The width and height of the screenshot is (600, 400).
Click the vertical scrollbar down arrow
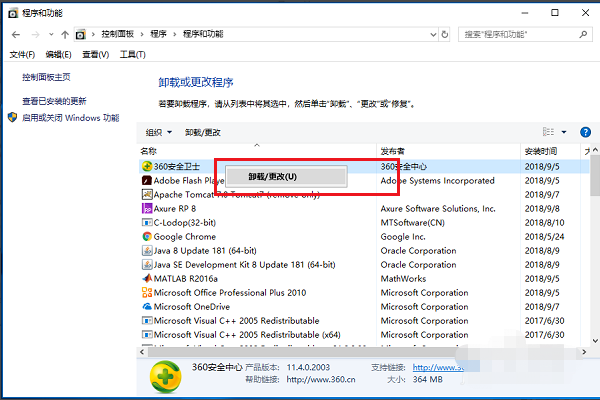pyautogui.click(x=595, y=340)
